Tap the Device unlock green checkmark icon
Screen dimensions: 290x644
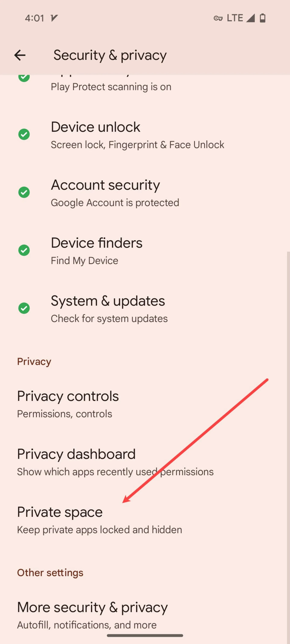[23, 134]
